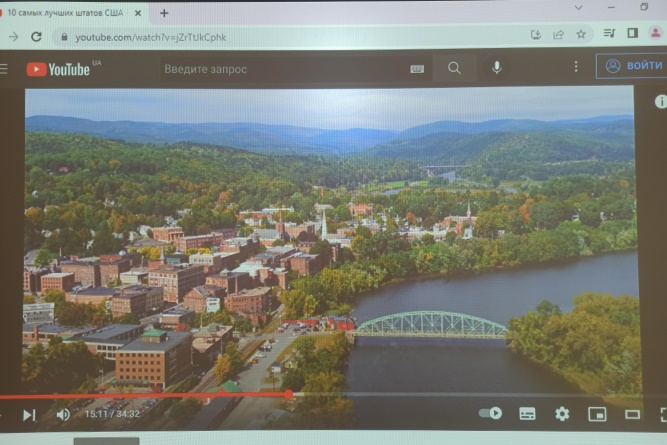Type in the Введите запрос search field
Image resolution: width=667 pixels, height=445 pixels.
[x=280, y=69]
